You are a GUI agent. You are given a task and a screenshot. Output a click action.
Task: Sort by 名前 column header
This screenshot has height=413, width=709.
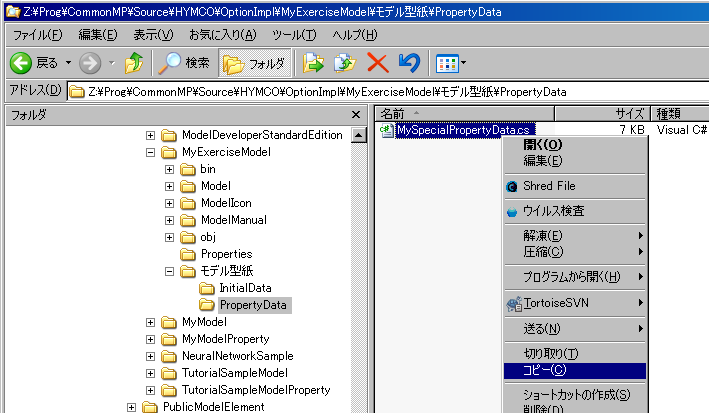pyautogui.click(x=465, y=114)
